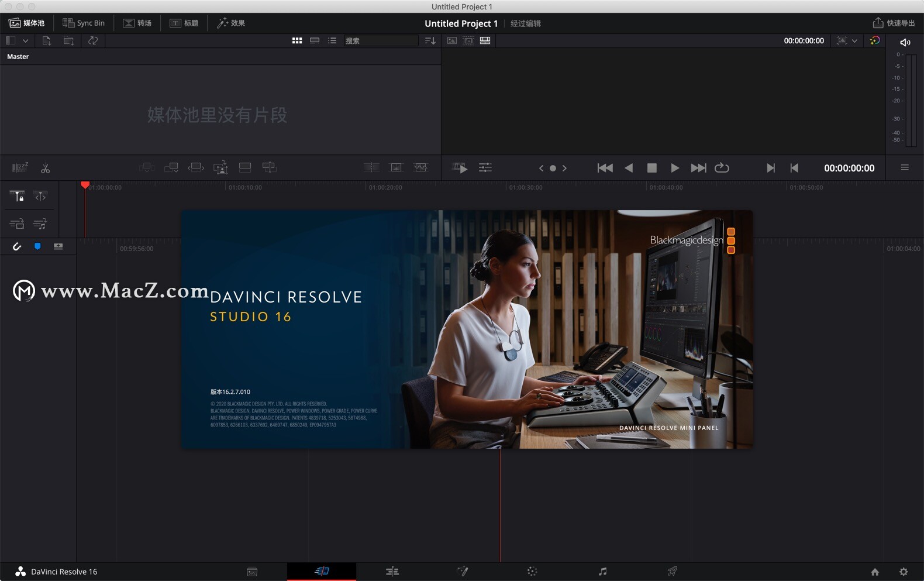Image resolution: width=924 pixels, height=581 pixels.
Task: Go to previous marker arrow
Action: (x=541, y=168)
